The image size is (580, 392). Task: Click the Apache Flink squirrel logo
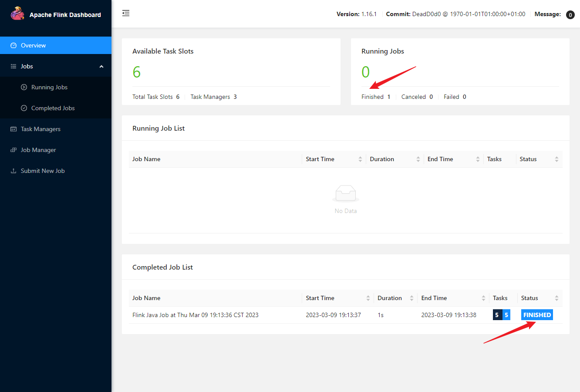click(17, 14)
